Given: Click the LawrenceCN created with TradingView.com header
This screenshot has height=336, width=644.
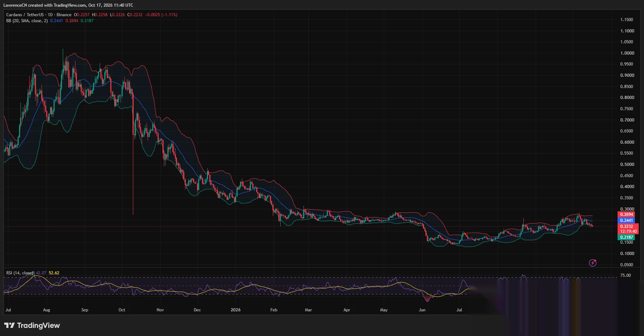Looking at the screenshot, I should [68, 5].
